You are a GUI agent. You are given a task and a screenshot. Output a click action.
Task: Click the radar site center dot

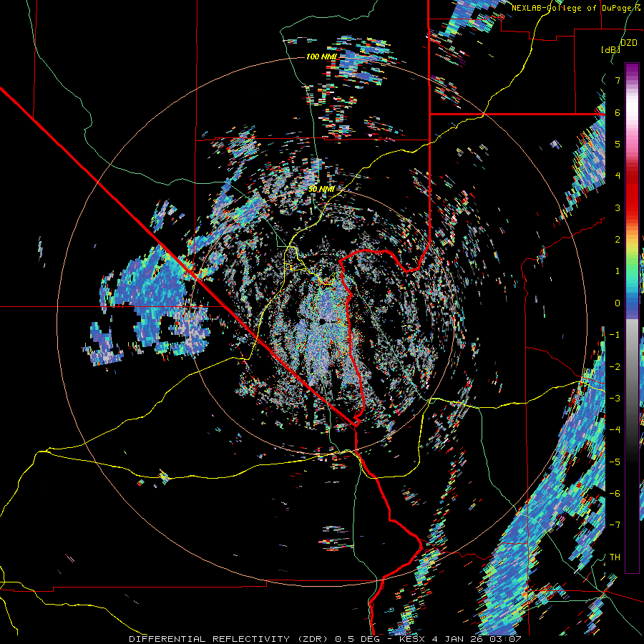[323, 321]
